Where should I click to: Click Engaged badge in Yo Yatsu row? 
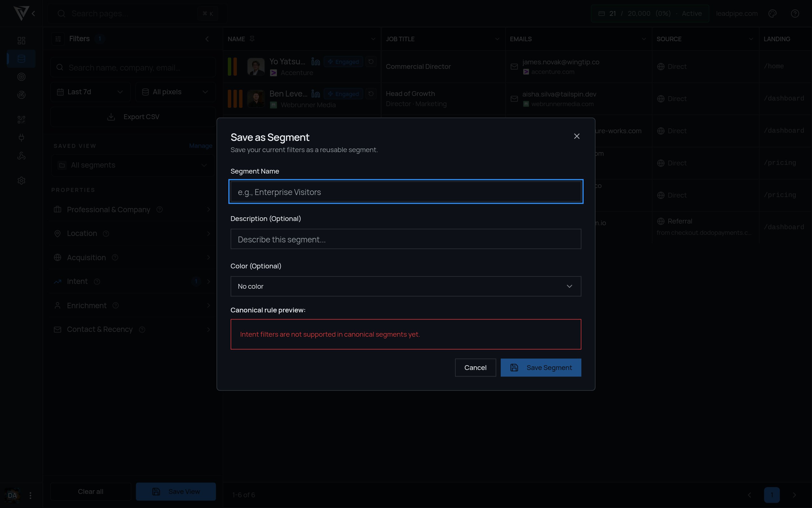pyautogui.click(x=343, y=62)
